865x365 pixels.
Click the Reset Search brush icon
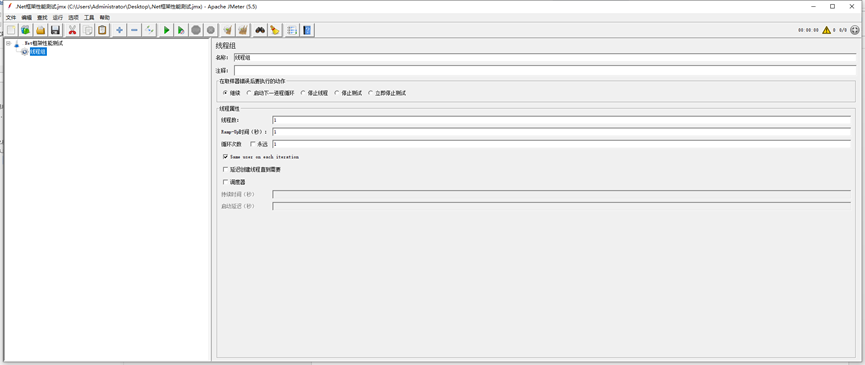(275, 30)
